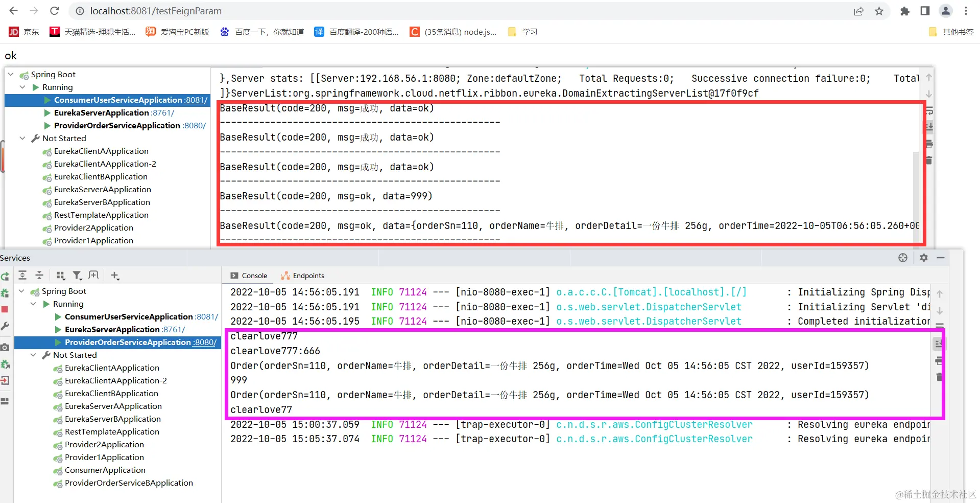Collapse Running node in lower Services tree

coord(33,304)
